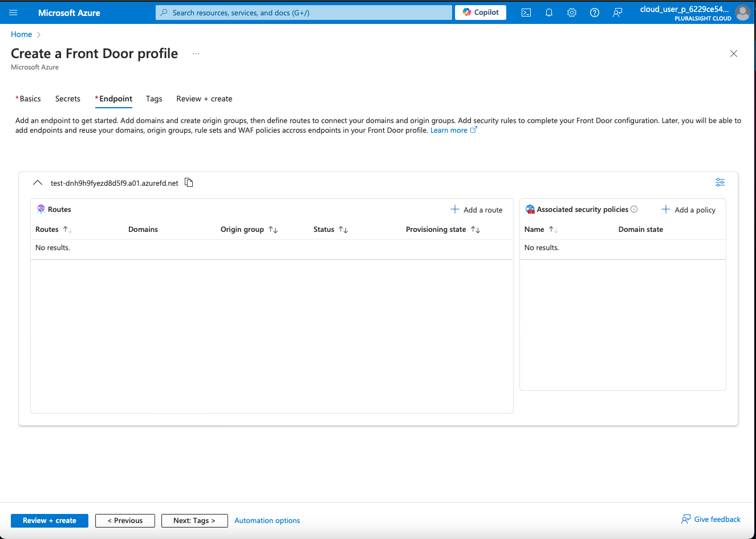The width and height of the screenshot is (756, 539).
Task: Proceed with Next: Tags button
Action: [194, 521]
